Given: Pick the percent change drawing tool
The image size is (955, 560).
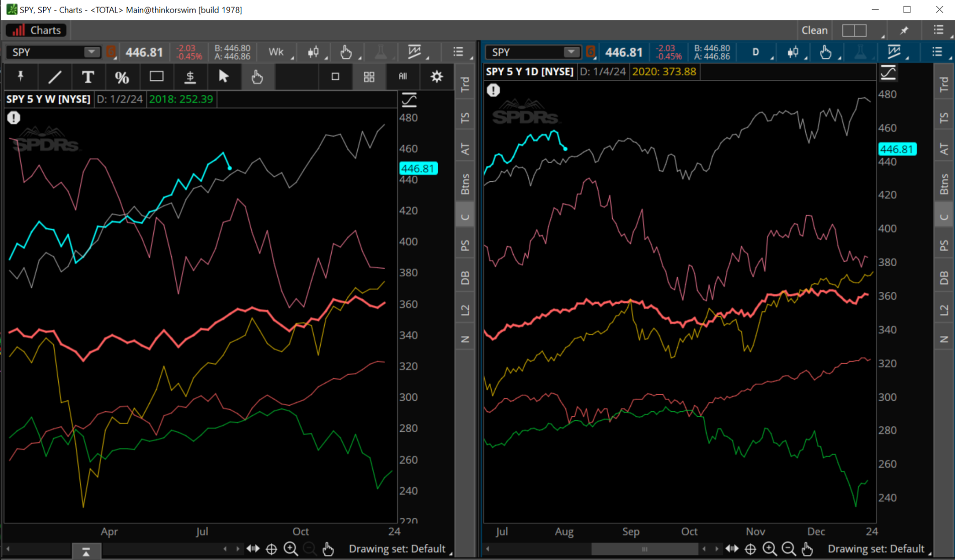Looking at the screenshot, I should [122, 77].
